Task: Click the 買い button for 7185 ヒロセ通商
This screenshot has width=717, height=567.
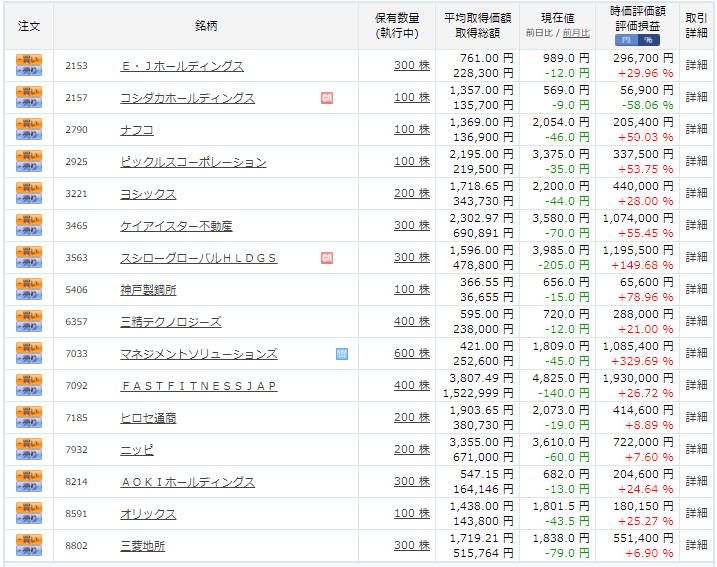Action: click(x=29, y=412)
